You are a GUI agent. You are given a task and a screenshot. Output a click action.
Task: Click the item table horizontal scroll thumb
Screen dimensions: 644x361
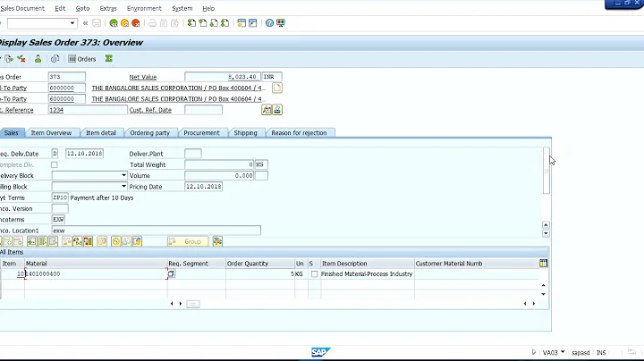[x=192, y=304]
